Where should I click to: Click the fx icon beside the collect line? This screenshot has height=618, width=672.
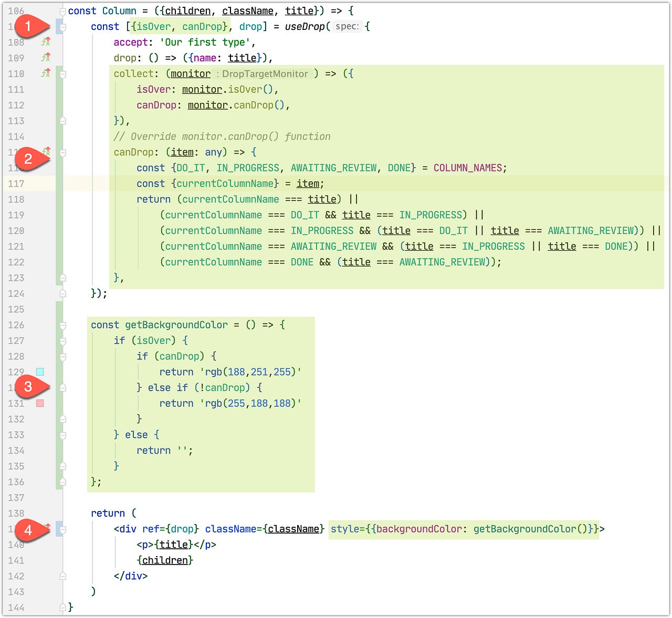[x=45, y=73]
